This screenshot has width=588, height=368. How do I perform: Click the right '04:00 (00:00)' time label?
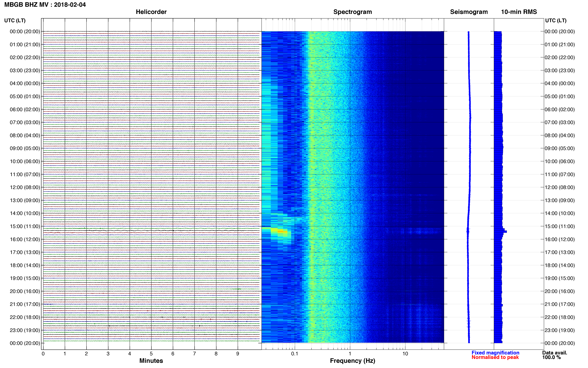pos(560,83)
